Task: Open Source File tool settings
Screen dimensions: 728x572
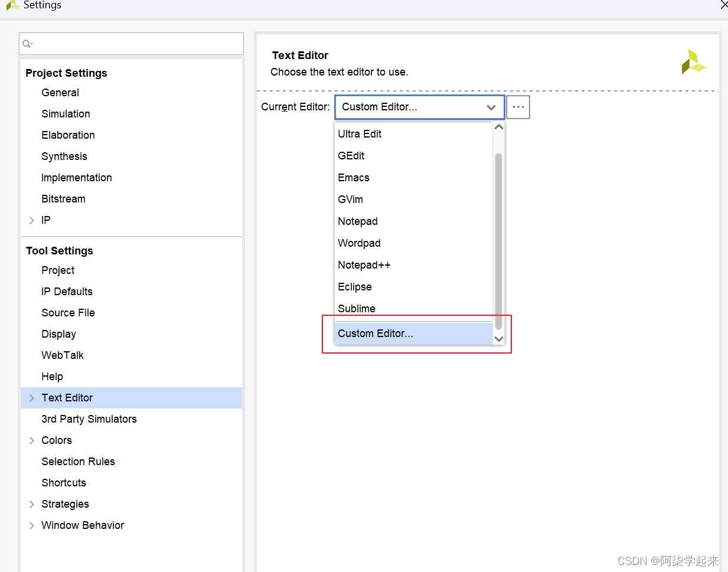Action: 68,313
